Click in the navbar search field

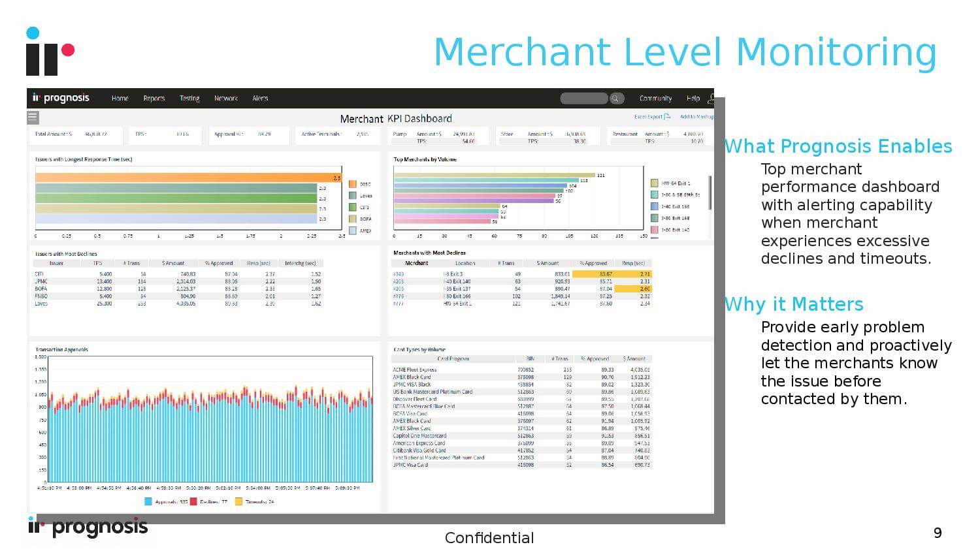583,99
